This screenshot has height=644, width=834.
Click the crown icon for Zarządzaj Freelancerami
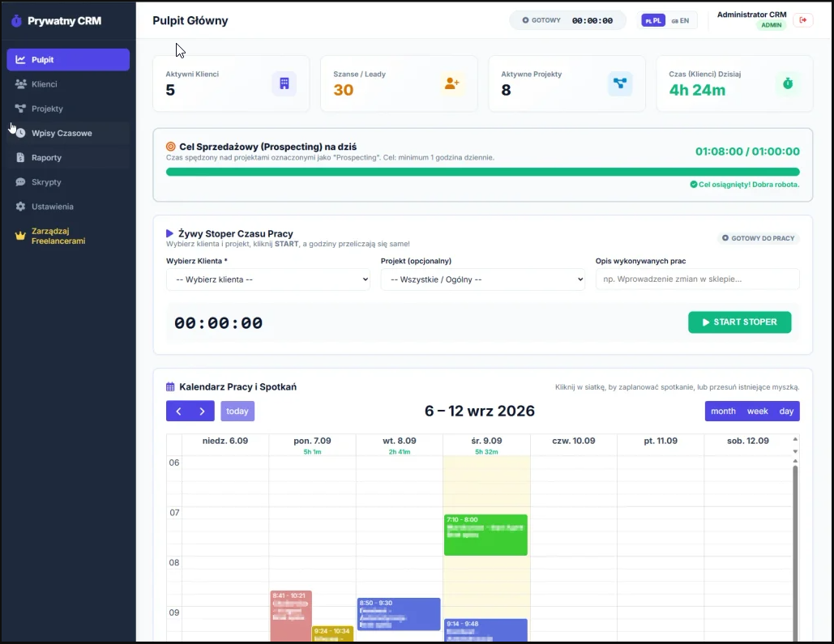20,236
